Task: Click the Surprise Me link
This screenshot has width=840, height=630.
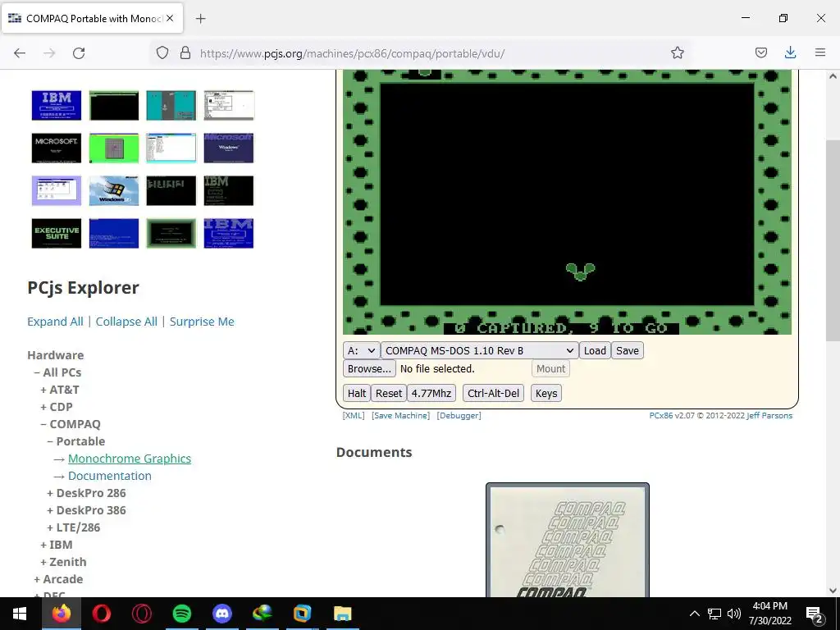Action: tap(202, 322)
